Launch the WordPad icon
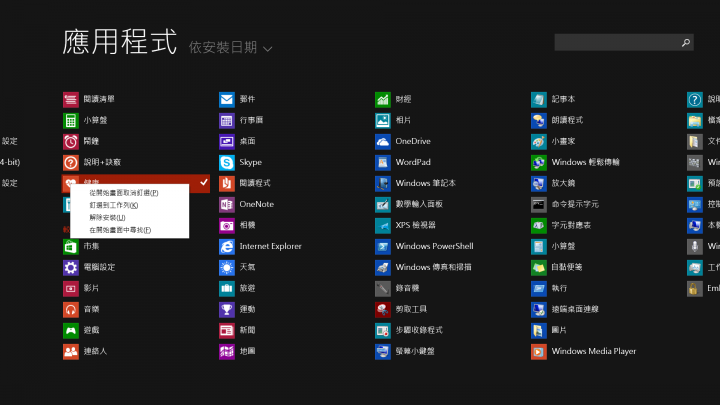This screenshot has width=720, height=405. 383,162
